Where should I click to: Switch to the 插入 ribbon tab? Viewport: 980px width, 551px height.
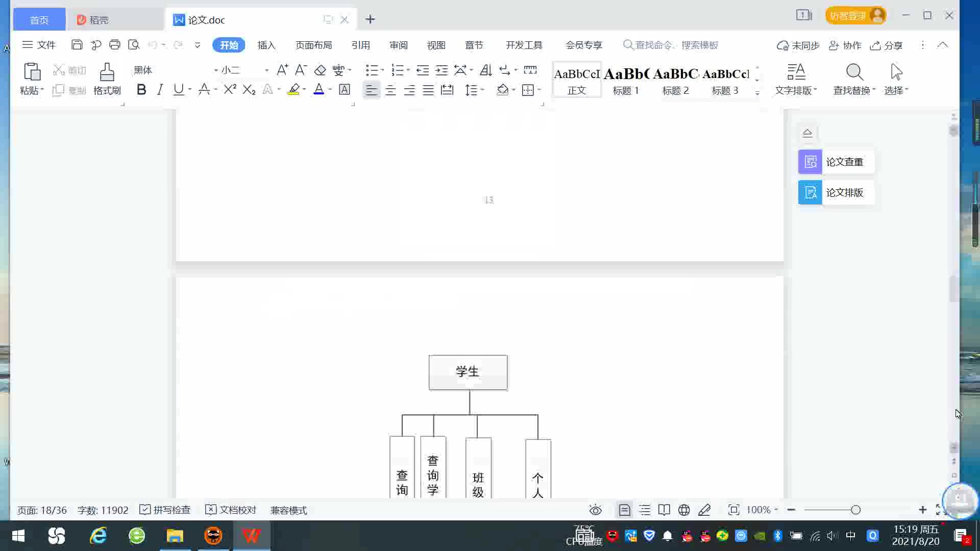coord(266,45)
